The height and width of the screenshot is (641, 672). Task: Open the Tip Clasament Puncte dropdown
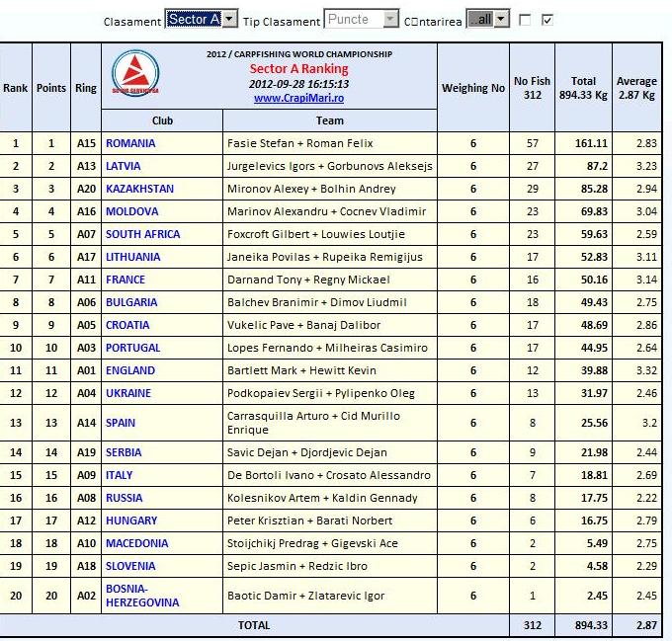coord(363,20)
